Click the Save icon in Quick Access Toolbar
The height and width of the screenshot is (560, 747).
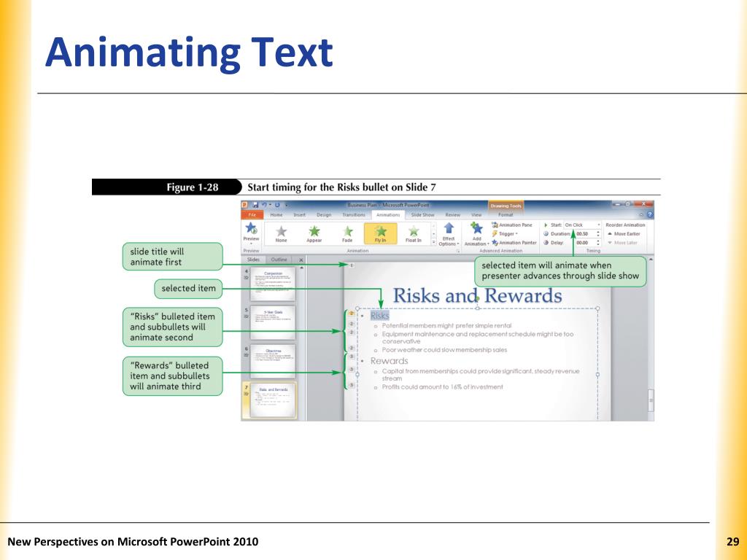pyautogui.click(x=255, y=205)
